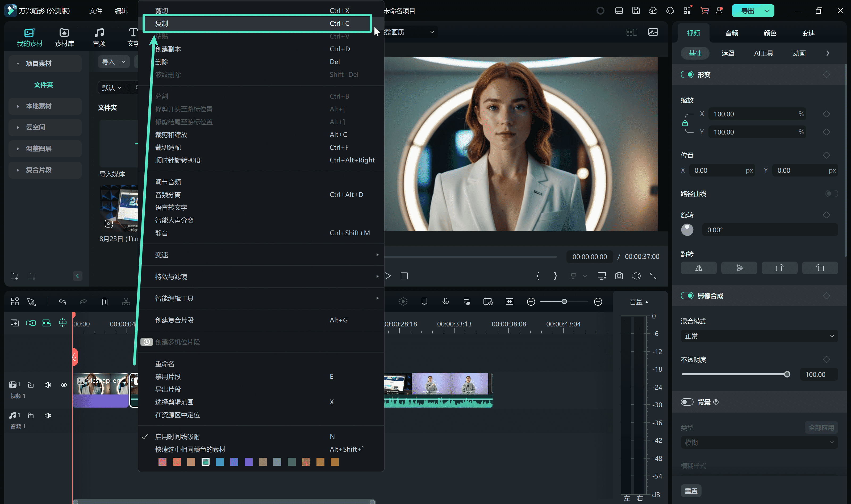
Task: Click the flip horizontal icon under 翻转
Action: 698,268
